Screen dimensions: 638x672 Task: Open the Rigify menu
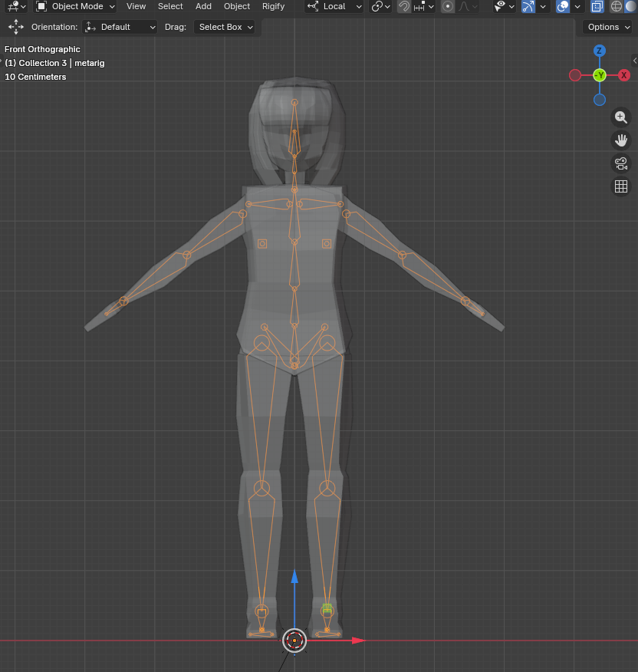pos(273,6)
